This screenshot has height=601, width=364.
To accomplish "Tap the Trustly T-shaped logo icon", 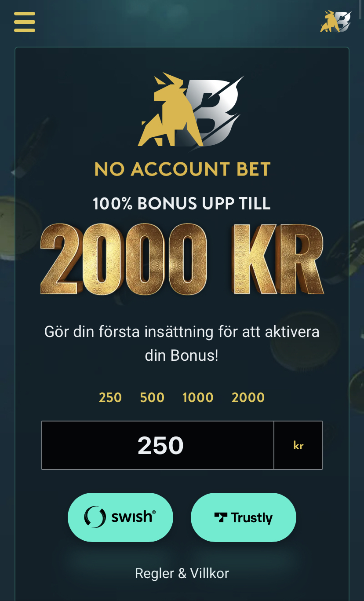I will (x=221, y=517).
